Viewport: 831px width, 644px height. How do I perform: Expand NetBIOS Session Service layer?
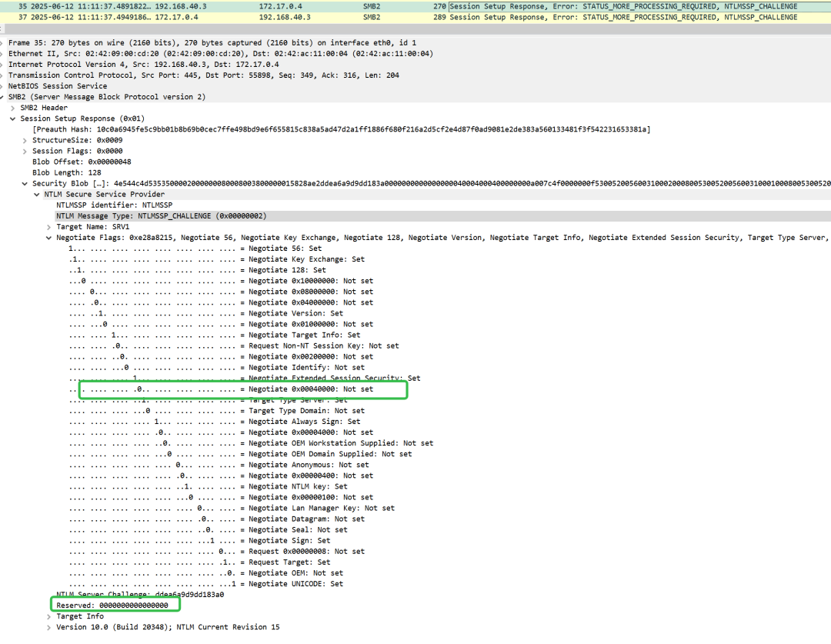click(2, 86)
